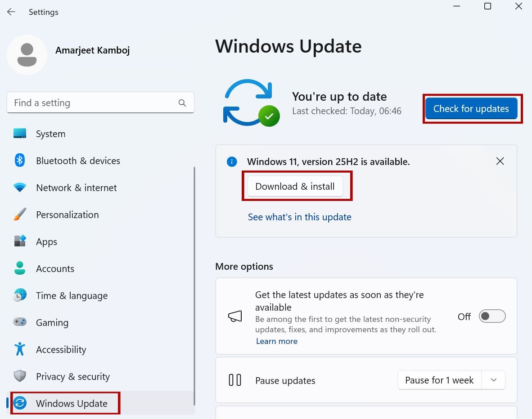Open the Pause updates duration dropdown
The image size is (532, 419).
tap(439, 380)
